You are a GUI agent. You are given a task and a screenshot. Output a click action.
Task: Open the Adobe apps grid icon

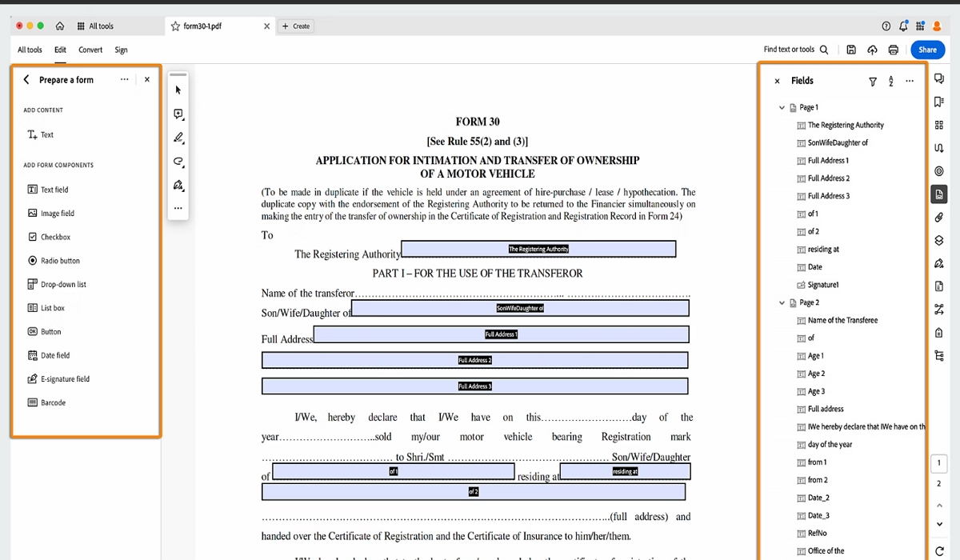[921, 26]
